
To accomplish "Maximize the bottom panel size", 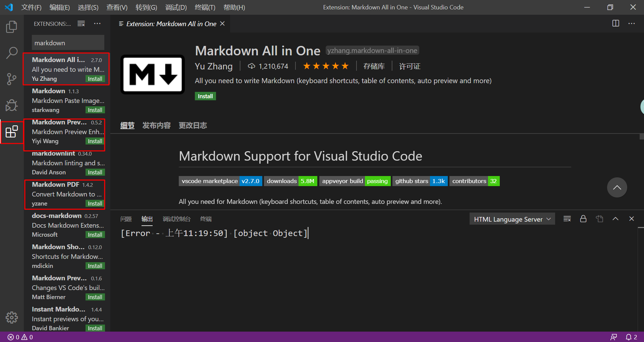I will 615,219.
